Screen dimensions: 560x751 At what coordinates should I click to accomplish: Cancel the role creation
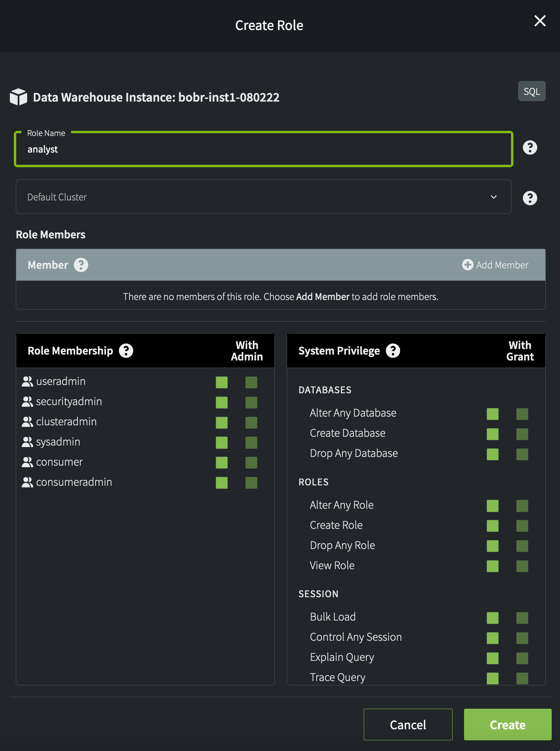pos(408,725)
